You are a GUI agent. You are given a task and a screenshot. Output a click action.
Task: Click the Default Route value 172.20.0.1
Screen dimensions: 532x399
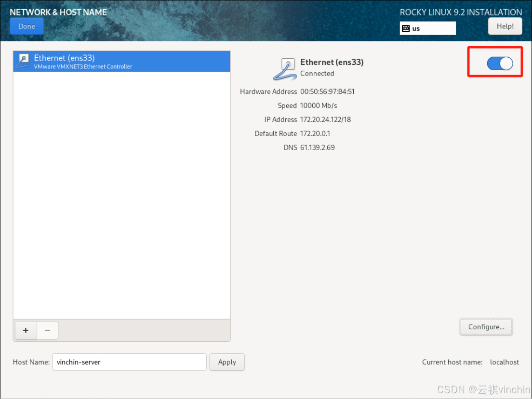click(x=315, y=134)
